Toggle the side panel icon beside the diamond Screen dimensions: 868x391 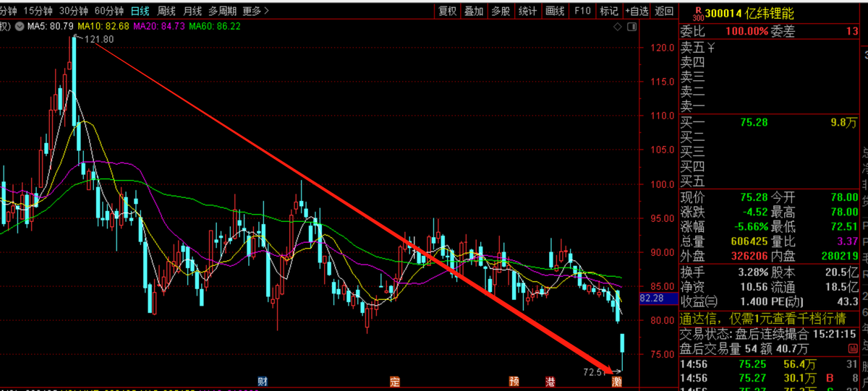(x=632, y=27)
